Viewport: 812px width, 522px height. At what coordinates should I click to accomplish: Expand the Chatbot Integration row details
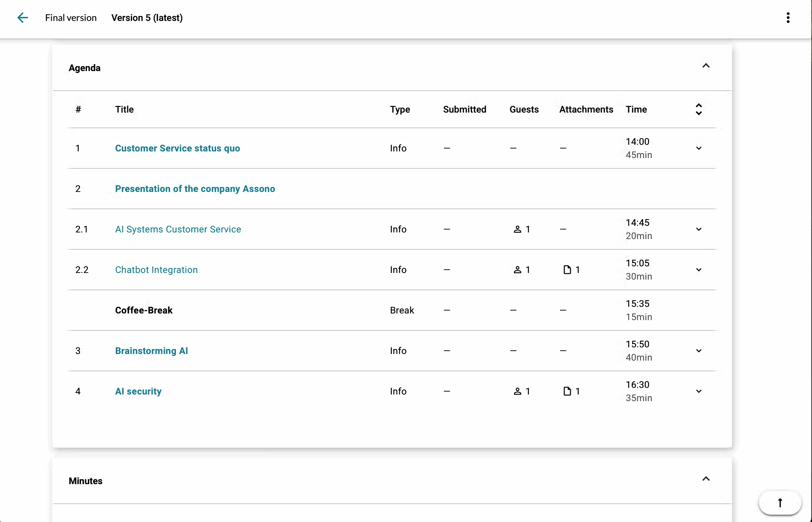[x=698, y=270]
